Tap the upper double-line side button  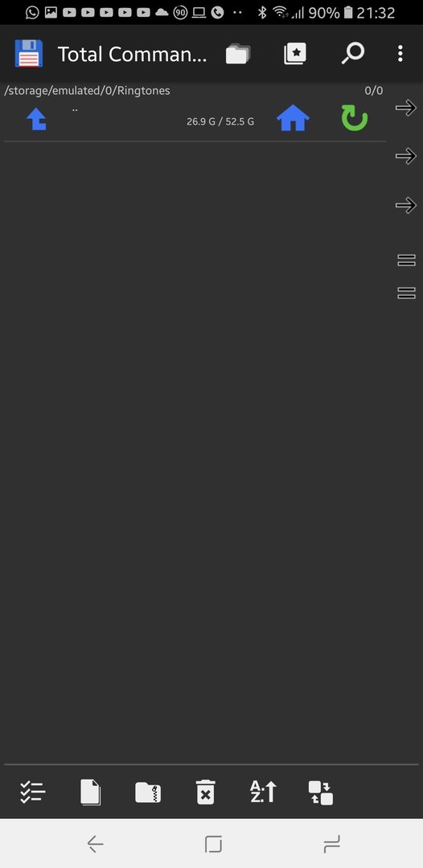click(x=406, y=260)
